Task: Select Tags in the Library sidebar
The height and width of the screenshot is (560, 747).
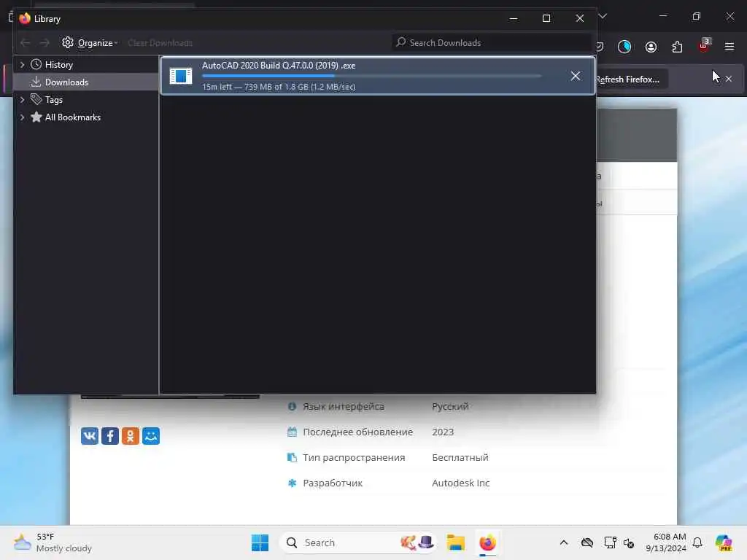Action: click(x=53, y=99)
